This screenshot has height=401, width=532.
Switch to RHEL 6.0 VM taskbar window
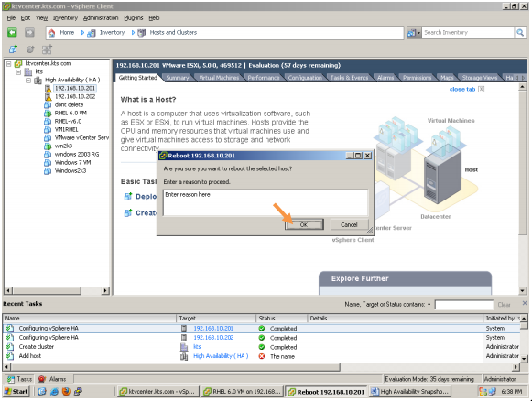(x=242, y=392)
